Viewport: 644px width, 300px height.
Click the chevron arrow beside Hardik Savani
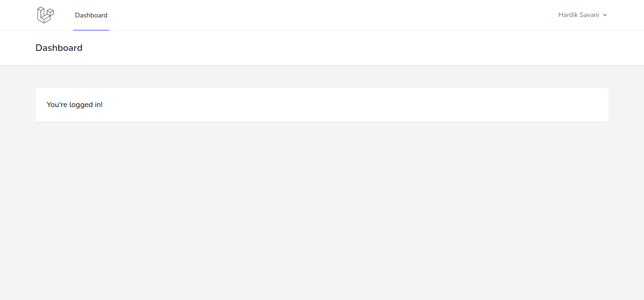click(x=605, y=15)
